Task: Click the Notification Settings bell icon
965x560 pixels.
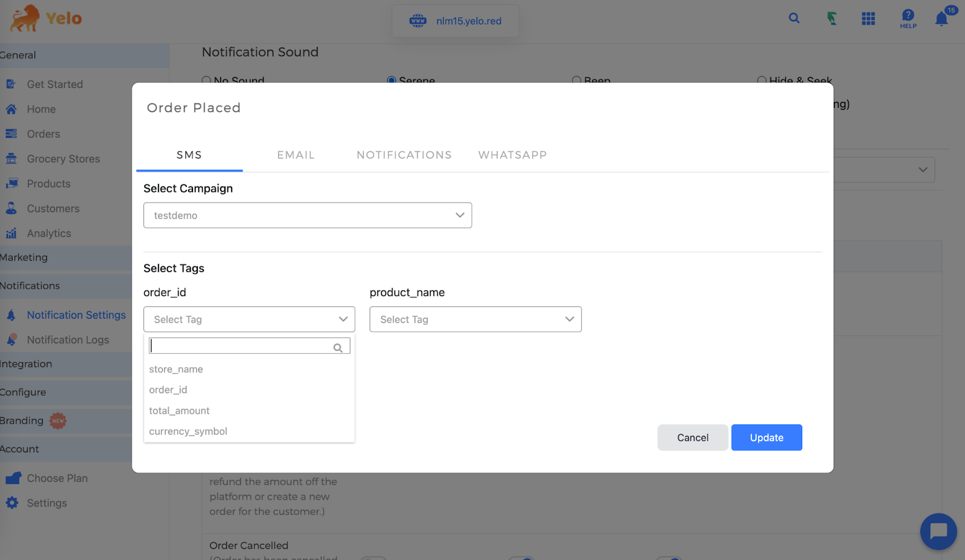Action: click(11, 315)
